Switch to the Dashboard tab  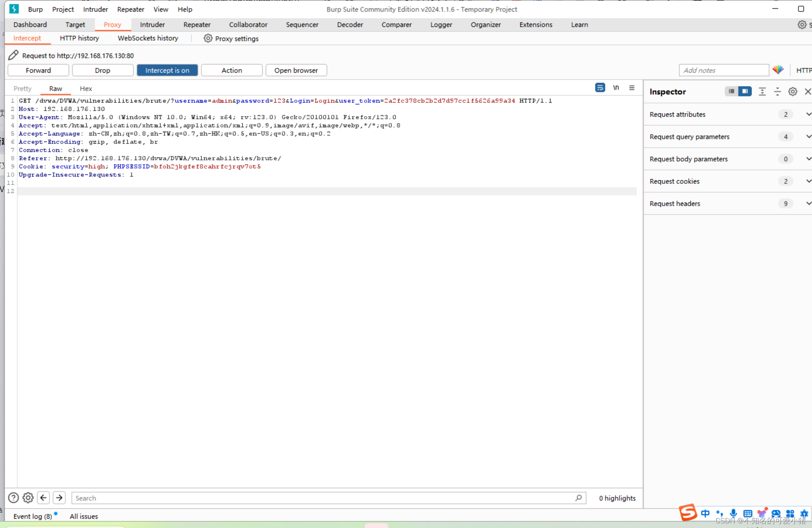[x=30, y=24]
